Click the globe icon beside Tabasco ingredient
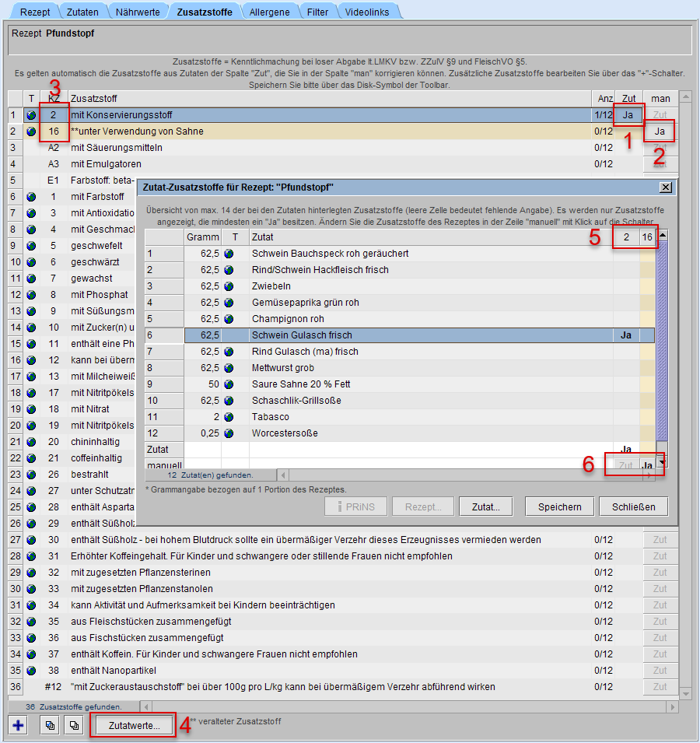 [x=229, y=417]
